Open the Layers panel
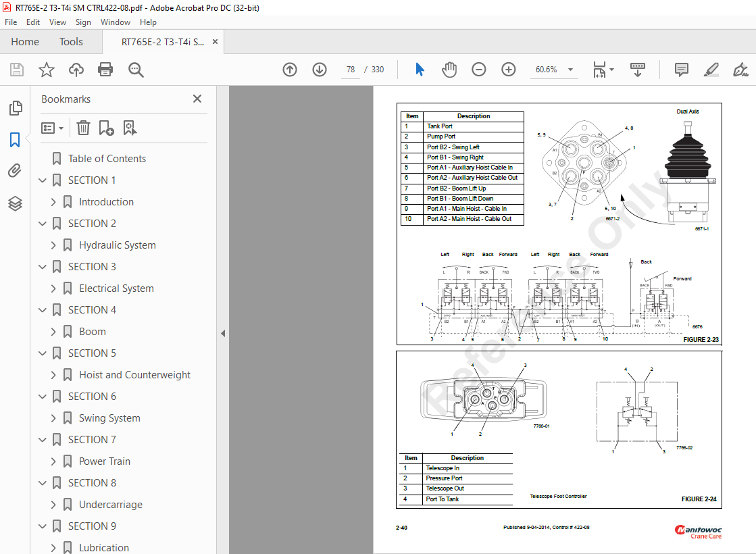756x554 pixels. (15, 203)
